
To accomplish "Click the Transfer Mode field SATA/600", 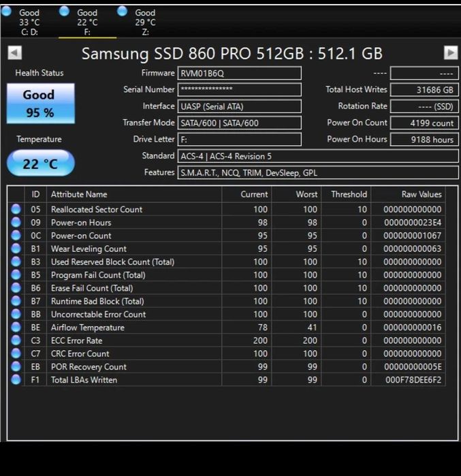I will (x=240, y=123).
